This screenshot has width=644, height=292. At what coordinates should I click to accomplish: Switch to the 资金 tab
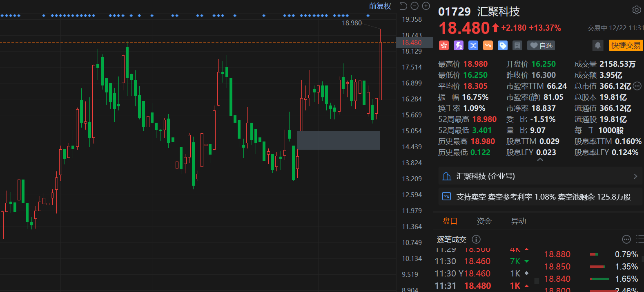(484, 221)
